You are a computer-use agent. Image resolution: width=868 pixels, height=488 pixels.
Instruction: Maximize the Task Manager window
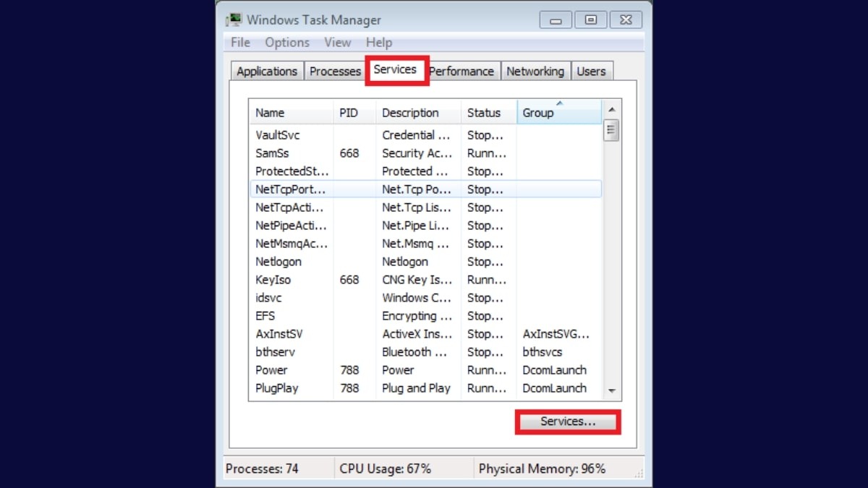[591, 20]
